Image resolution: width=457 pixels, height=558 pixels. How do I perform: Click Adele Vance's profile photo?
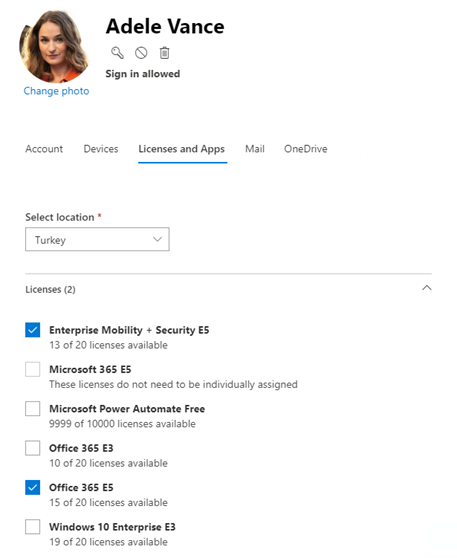point(54,47)
